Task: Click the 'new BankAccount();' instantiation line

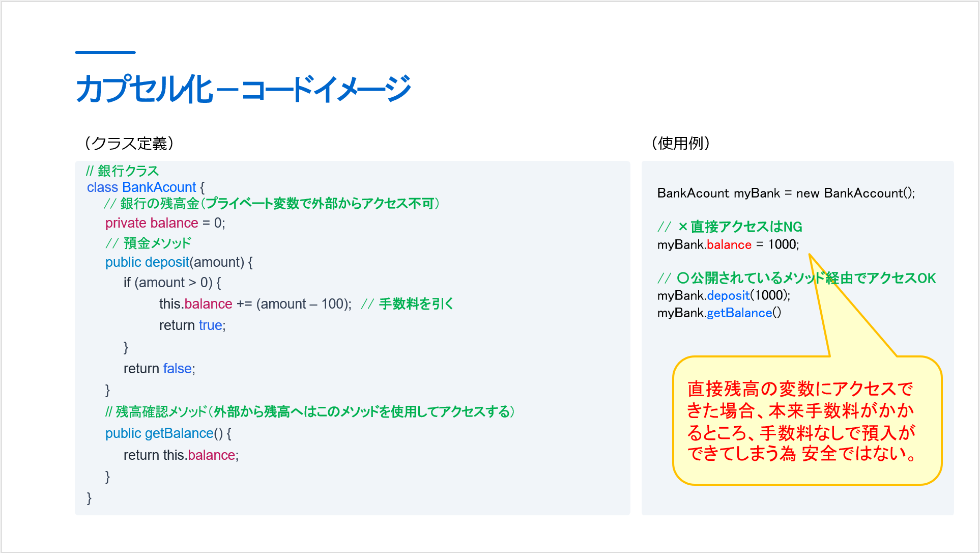Action: 786,193
